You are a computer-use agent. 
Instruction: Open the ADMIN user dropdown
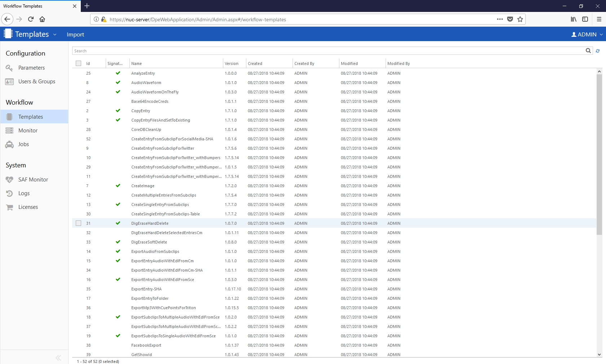[x=587, y=35]
